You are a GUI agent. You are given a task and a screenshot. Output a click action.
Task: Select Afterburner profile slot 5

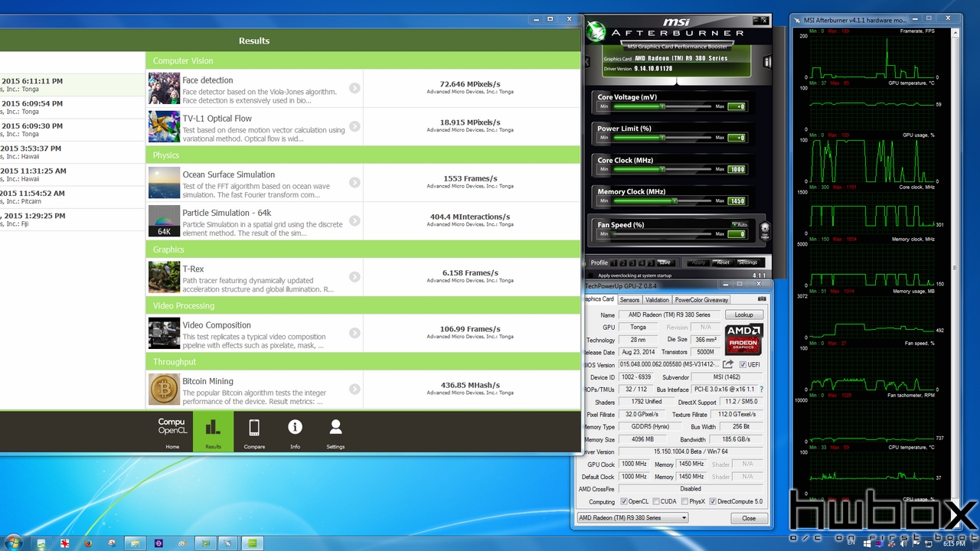(651, 262)
